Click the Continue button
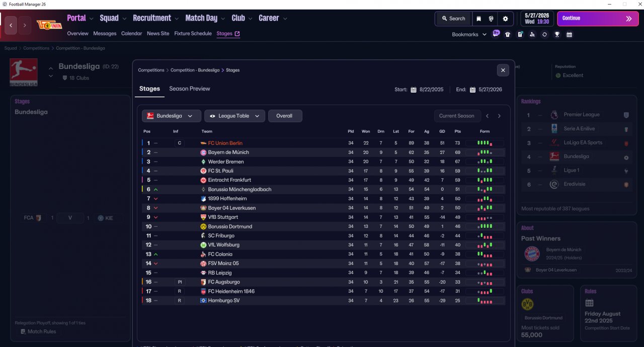 (x=598, y=19)
